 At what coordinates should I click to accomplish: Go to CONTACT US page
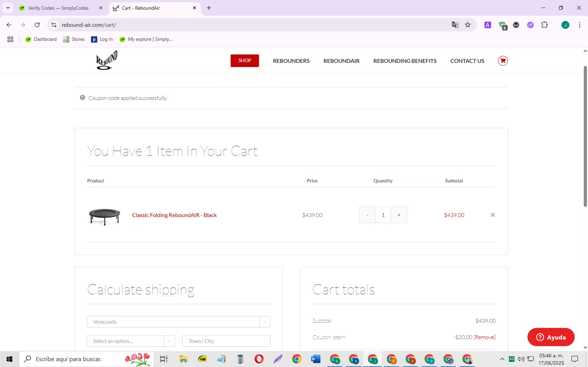tap(467, 61)
